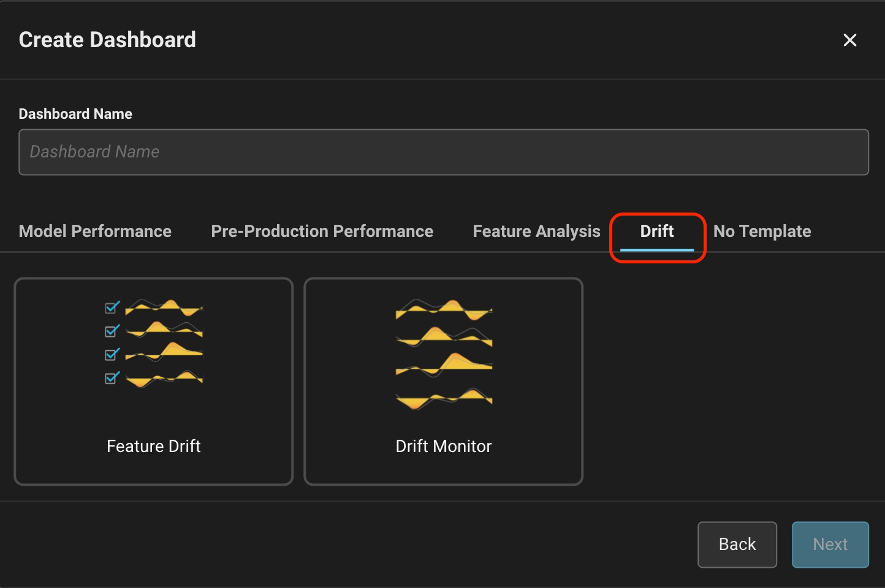Click the second checkbox in Feature Drift illustration
Screen dimensions: 885x588
coord(112,331)
